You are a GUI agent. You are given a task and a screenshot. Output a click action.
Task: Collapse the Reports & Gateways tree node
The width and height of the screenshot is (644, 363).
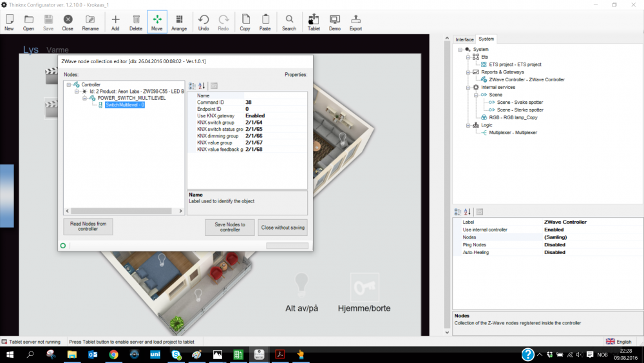click(469, 72)
